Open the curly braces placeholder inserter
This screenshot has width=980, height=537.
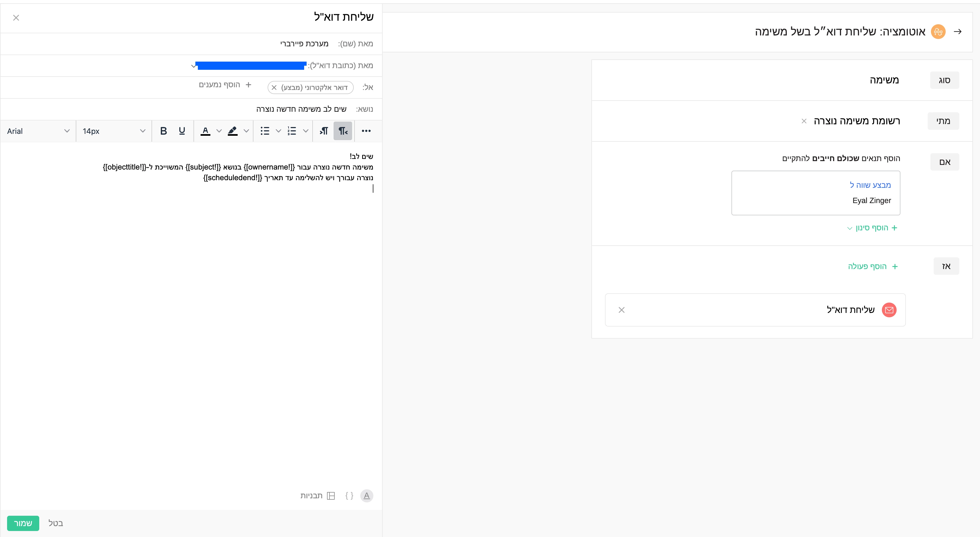pyautogui.click(x=349, y=496)
